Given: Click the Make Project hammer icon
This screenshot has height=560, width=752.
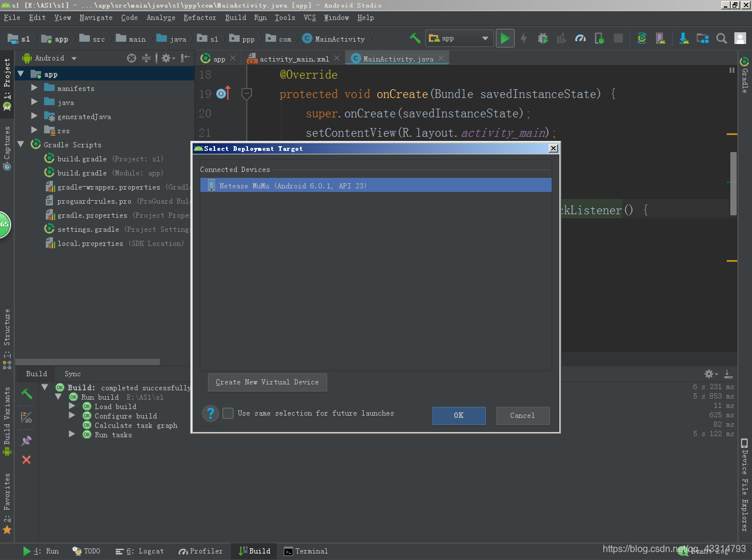Looking at the screenshot, I should pos(415,38).
